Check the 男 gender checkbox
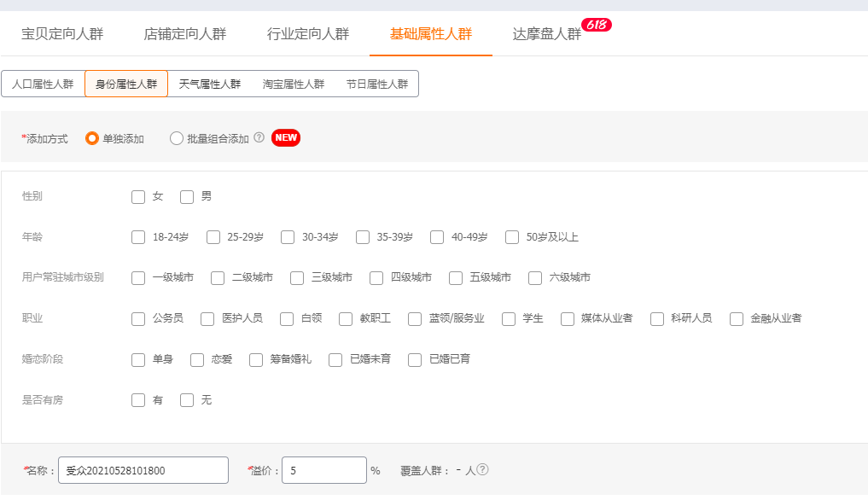Viewport: 868px width, 500px height. tap(187, 197)
